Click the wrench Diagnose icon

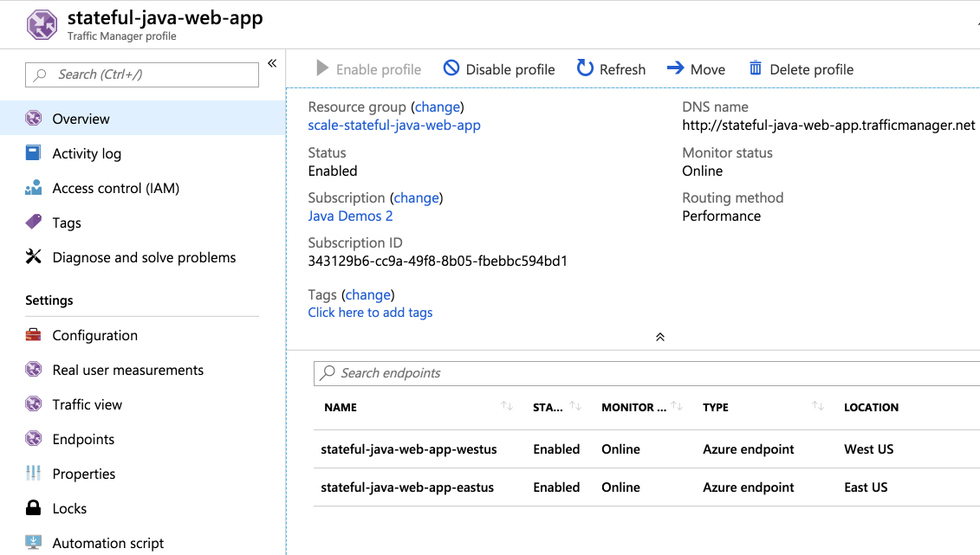33,256
